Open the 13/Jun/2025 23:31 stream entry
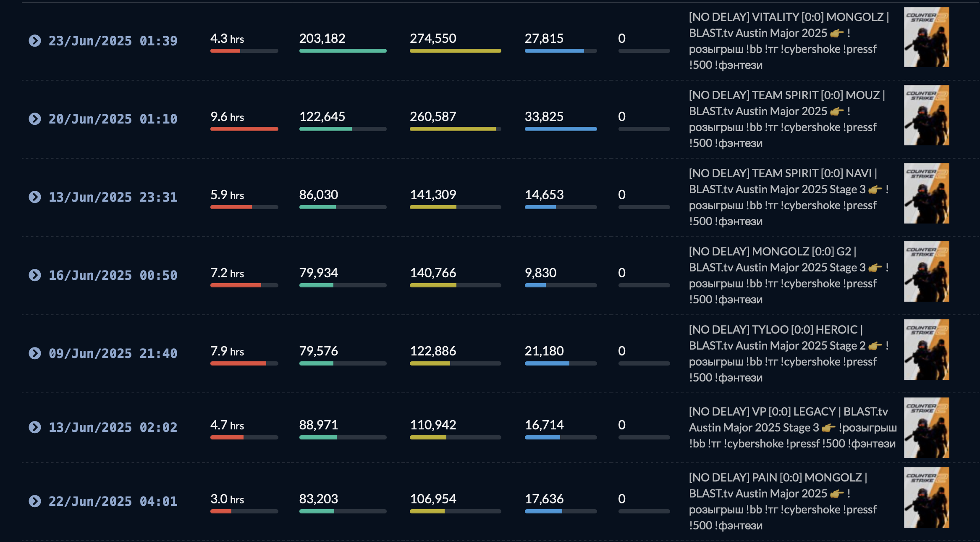 (x=113, y=197)
